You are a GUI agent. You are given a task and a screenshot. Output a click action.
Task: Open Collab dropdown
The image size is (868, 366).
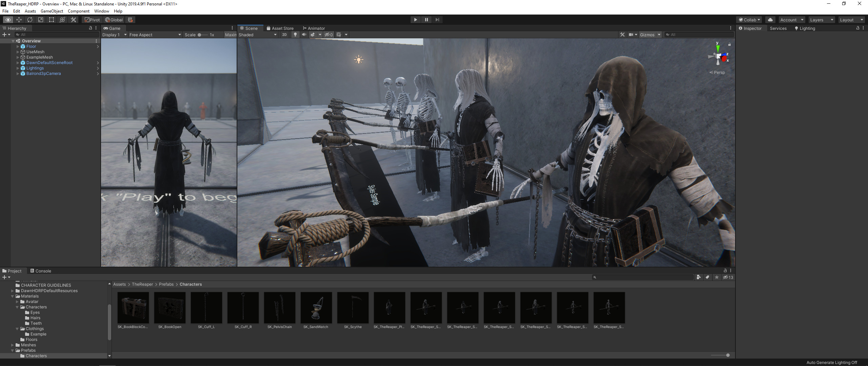pos(749,20)
